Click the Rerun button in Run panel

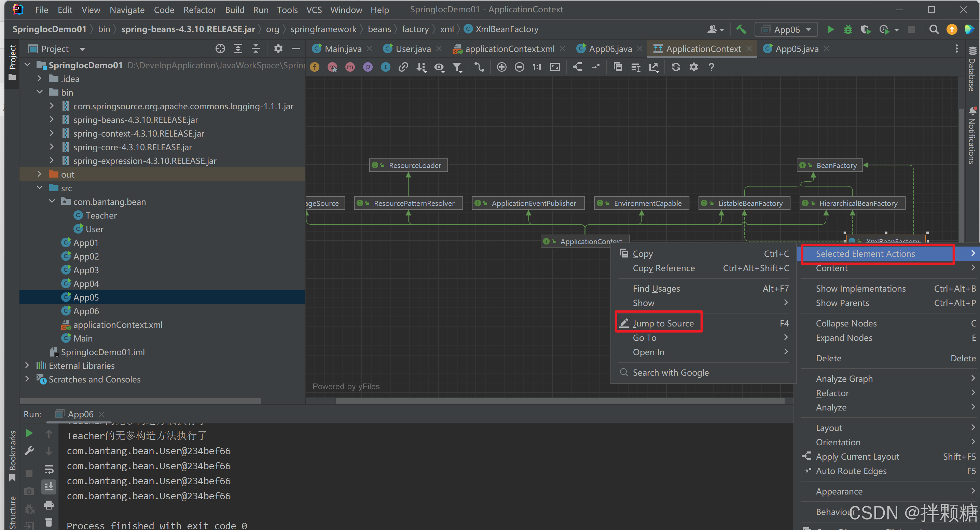[x=29, y=433]
